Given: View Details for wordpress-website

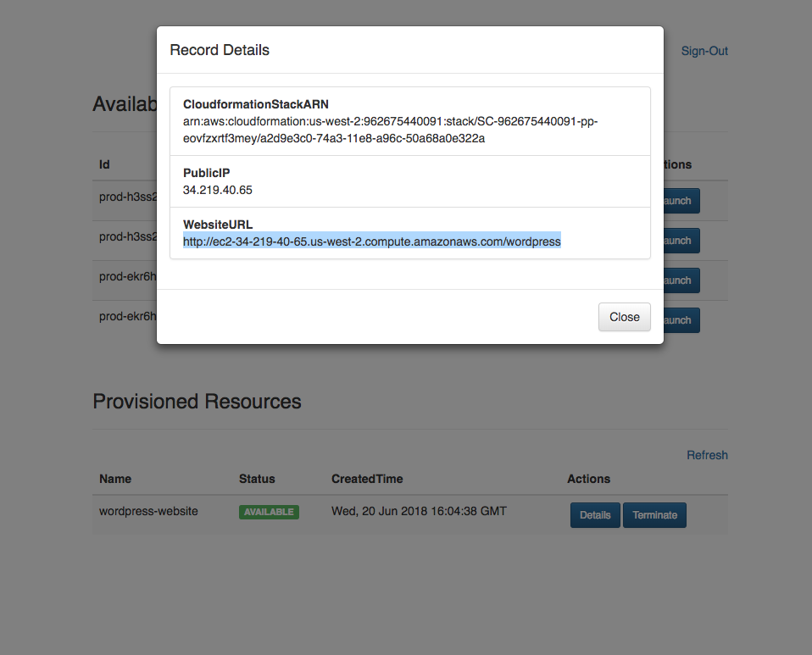Looking at the screenshot, I should [x=594, y=514].
